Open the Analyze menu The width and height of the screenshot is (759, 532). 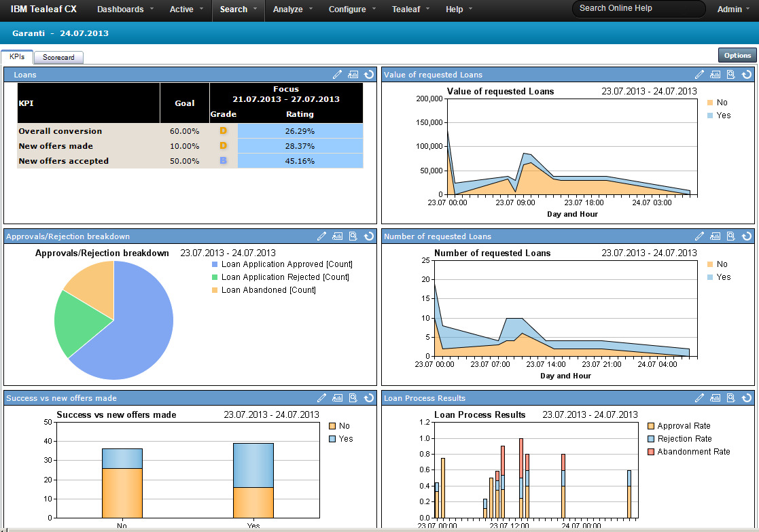(292, 10)
